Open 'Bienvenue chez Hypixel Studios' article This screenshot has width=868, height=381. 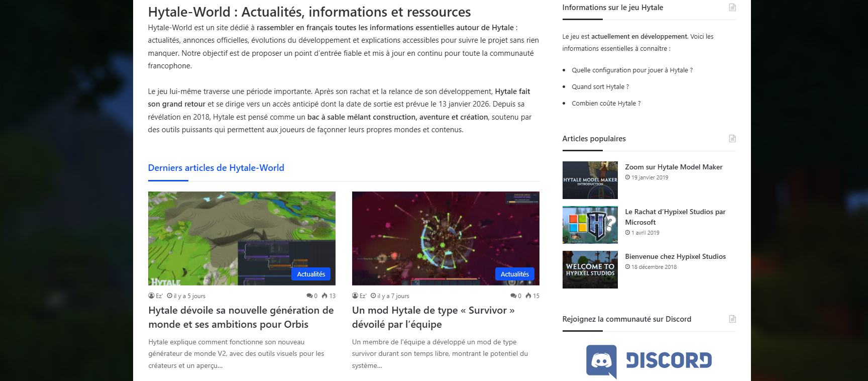tap(675, 257)
